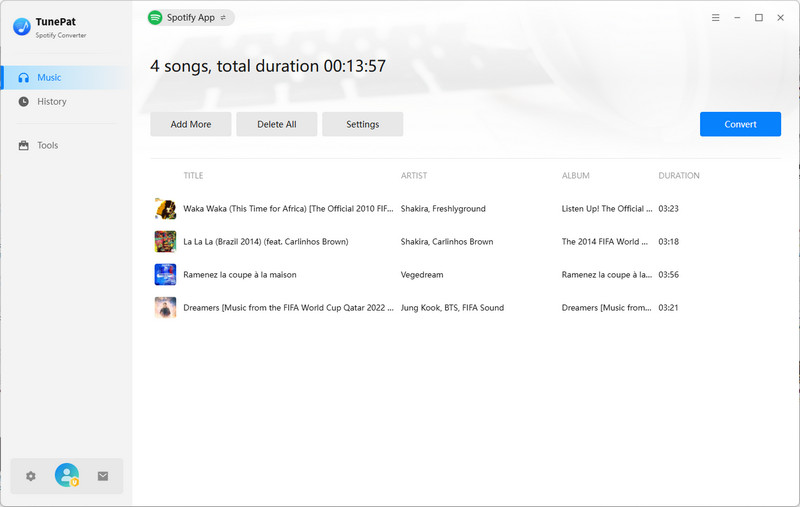Select the Dreamers song title
The image size is (800, 507).
pos(288,308)
